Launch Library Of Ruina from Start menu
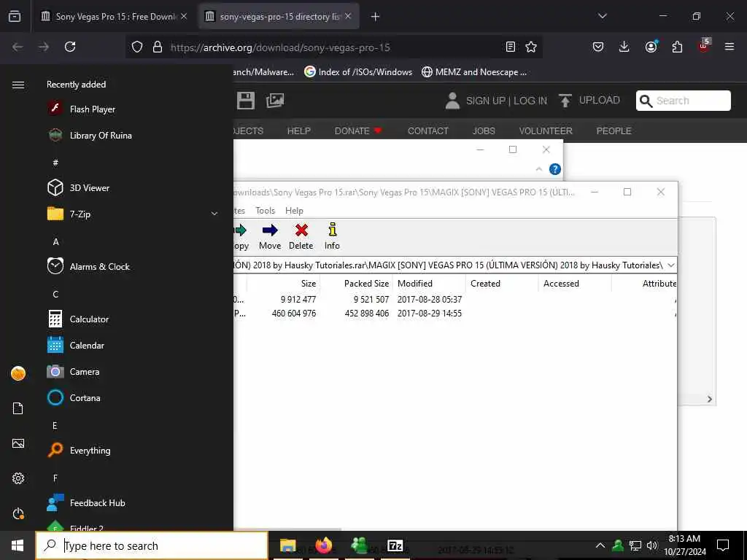Viewport: 747px width, 560px height. [x=90, y=135]
